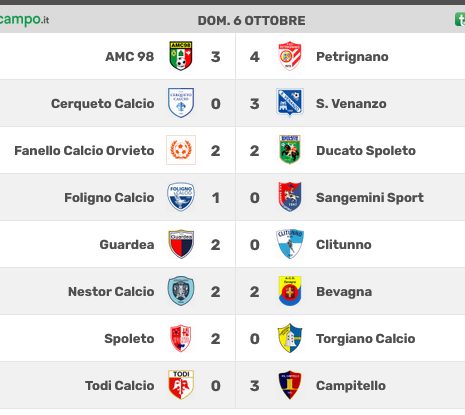Click the green icon in header corner
Screen dimensions: 465x415
[460, 20]
